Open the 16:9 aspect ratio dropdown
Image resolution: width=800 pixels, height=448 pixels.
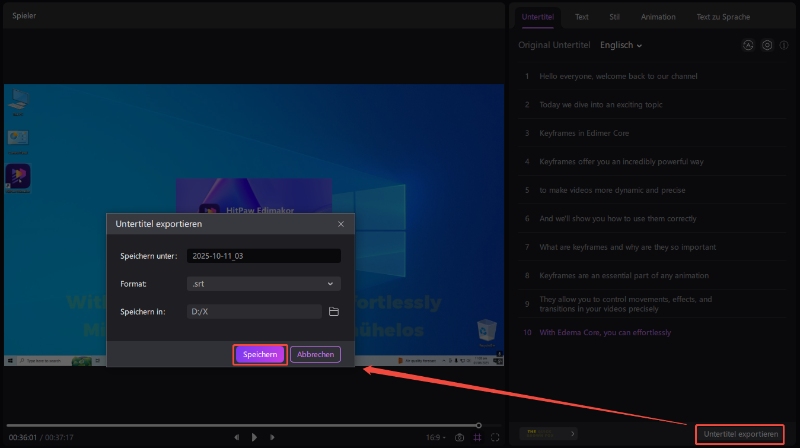click(x=436, y=437)
